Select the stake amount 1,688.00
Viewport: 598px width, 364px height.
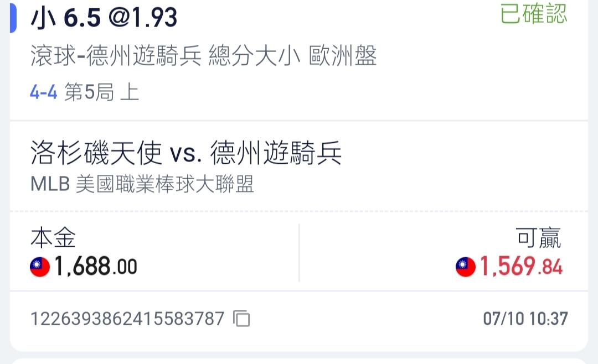95,268
